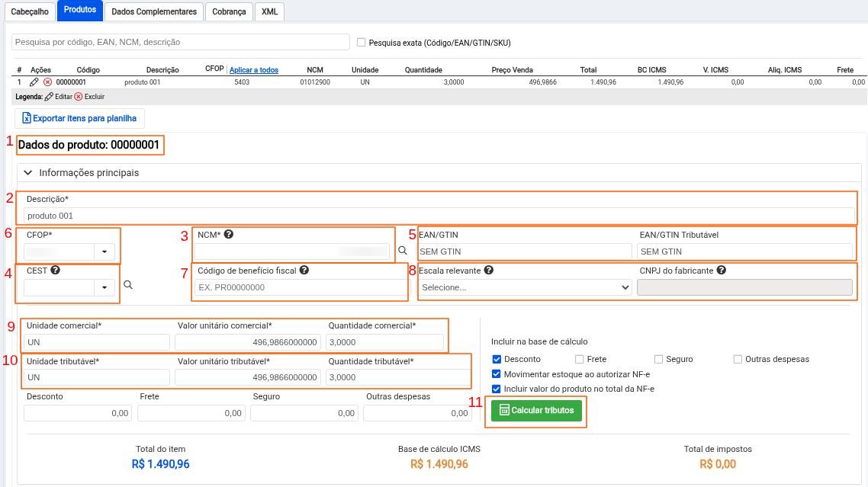Image resolution: width=868 pixels, height=487 pixels.
Task: Open help for Código de benefício fiscal
Action: pyautogui.click(x=304, y=270)
